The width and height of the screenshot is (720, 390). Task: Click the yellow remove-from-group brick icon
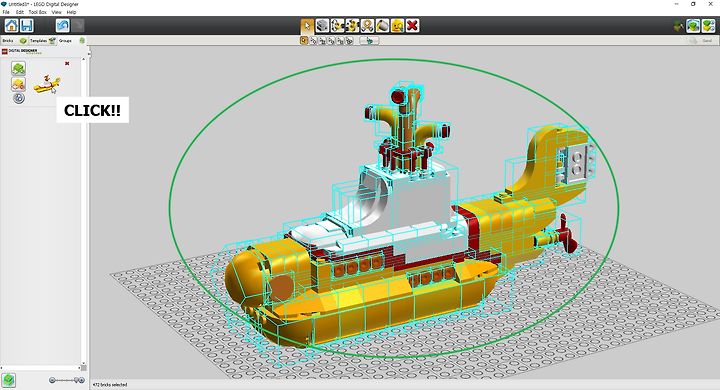(x=18, y=84)
